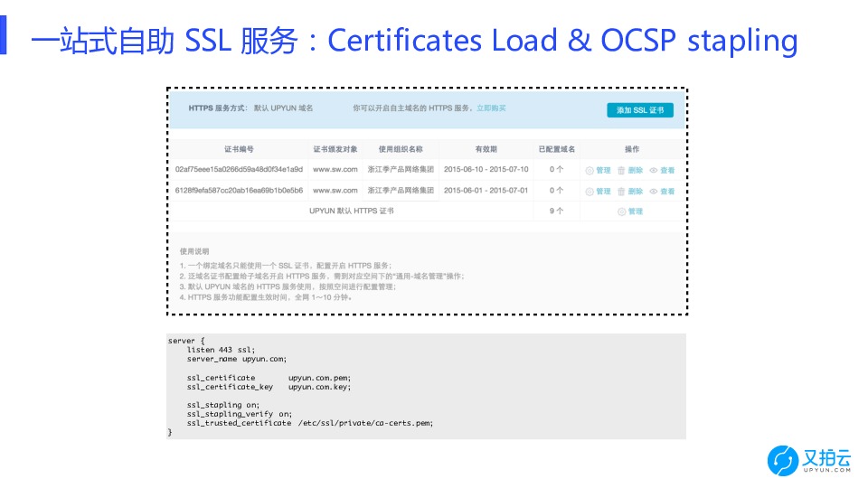This screenshot has width=868, height=488.
Task: Click gear manage icon in UPYUN 默认 HTTPS 证书 row
Action: click(x=622, y=211)
